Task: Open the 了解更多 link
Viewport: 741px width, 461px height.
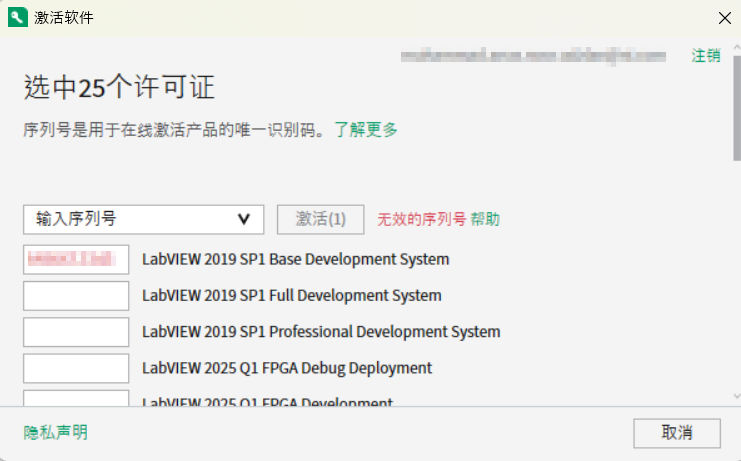Action: pyautogui.click(x=366, y=129)
